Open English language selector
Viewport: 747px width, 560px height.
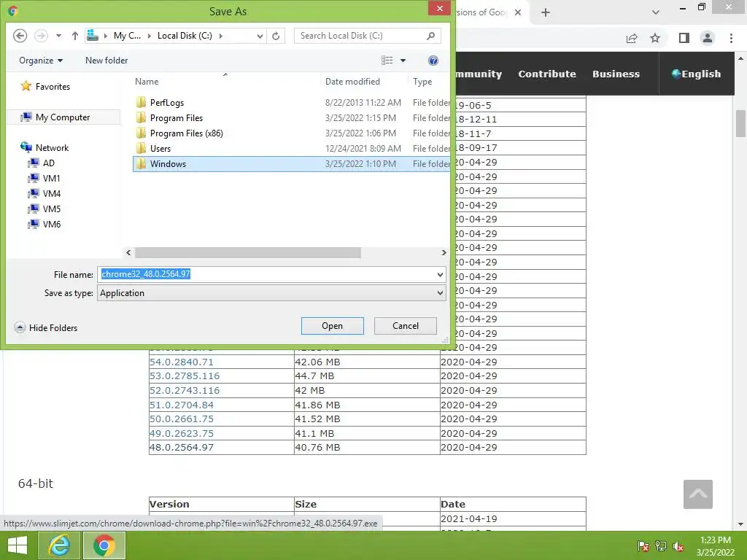coord(696,74)
